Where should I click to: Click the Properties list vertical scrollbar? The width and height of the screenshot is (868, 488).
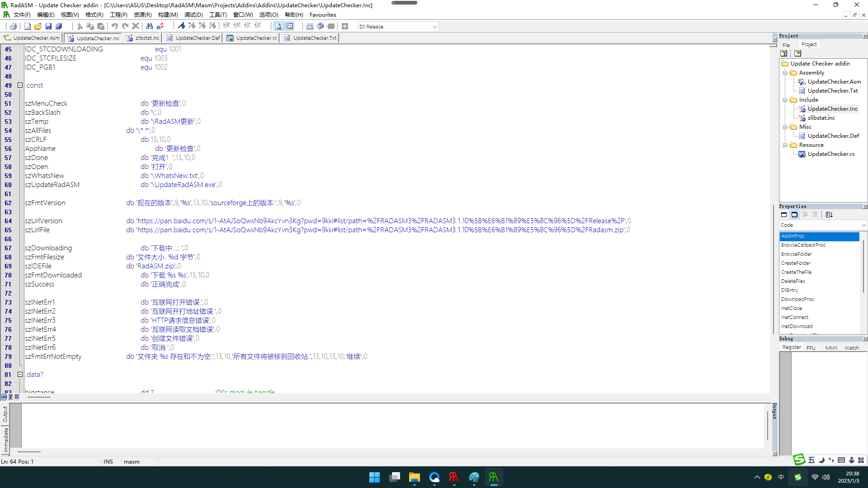coord(863,267)
